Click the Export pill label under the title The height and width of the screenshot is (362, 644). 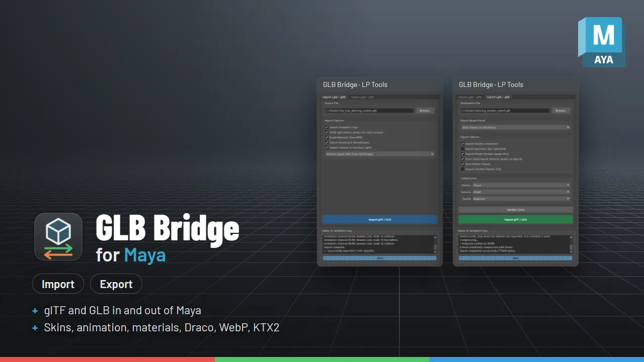click(116, 284)
